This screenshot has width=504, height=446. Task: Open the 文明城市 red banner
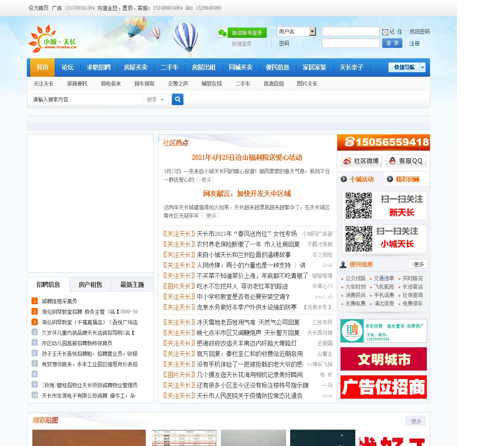(383, 359)
